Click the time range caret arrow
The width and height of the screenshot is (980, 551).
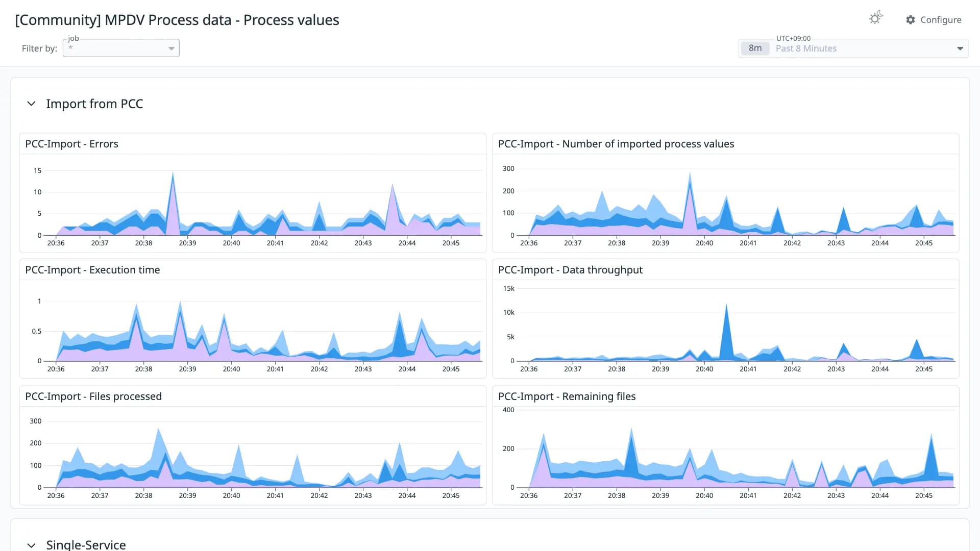(x=960, y=48)
